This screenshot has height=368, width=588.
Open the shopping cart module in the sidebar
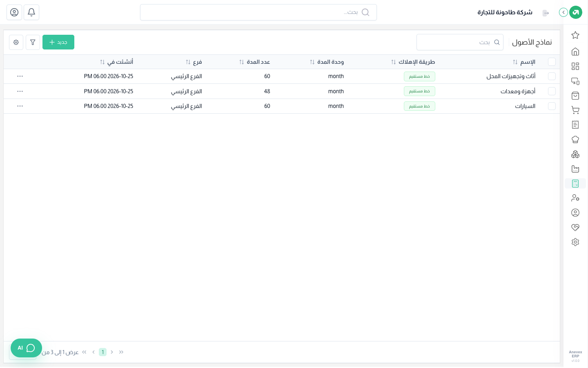[x=575, y=110]
